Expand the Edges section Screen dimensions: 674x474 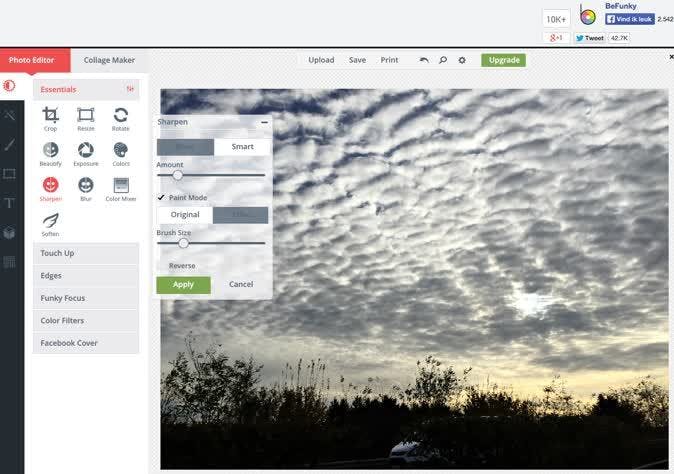[86, 275]
